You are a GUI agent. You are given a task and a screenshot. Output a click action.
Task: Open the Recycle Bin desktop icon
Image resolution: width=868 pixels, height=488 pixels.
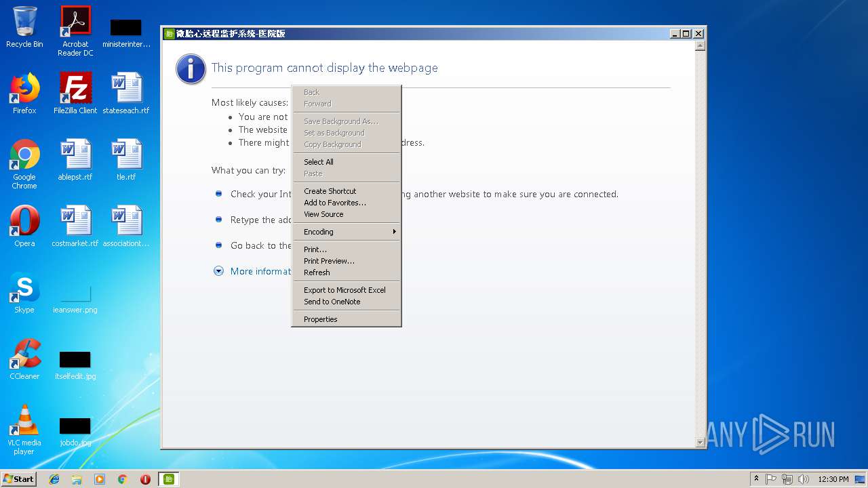(x=24, y=27)
